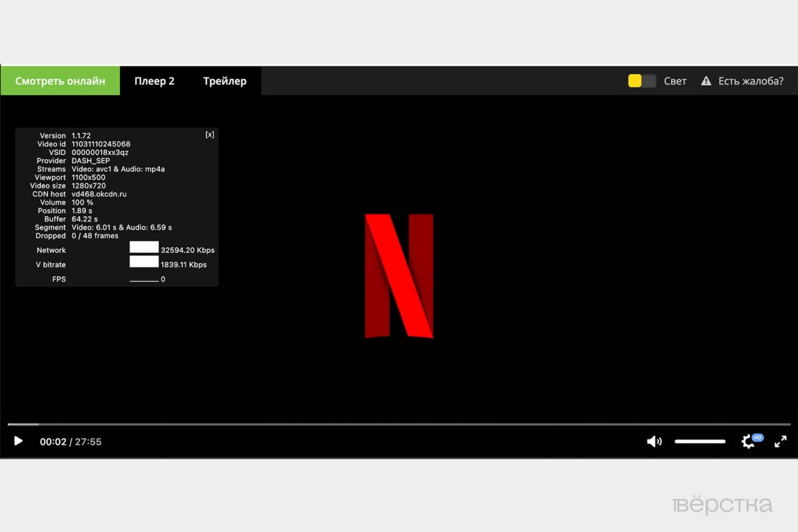
Task: Click the warning triangle icon
Action: coord(706,81)
